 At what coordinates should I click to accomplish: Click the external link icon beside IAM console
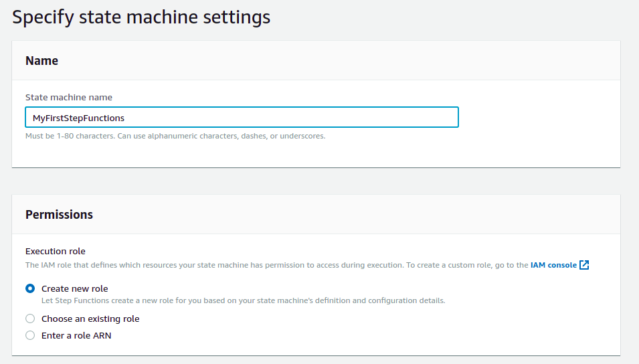click(584, 265)
